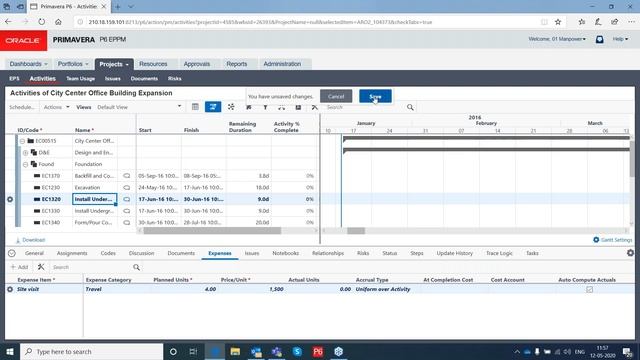The height and width of the screenshot is (360, 640).
Task: Select the EC1340 activity row ID
Action: (51, 223)
